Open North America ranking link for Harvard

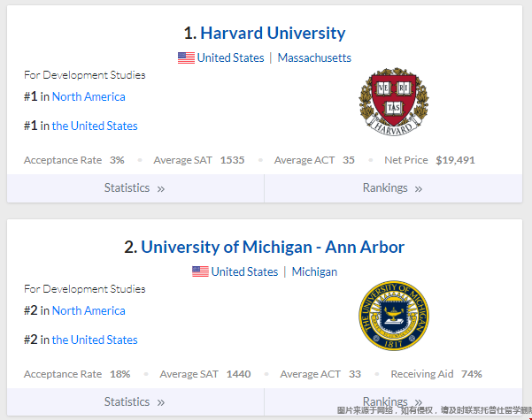(x=89, y=97)
